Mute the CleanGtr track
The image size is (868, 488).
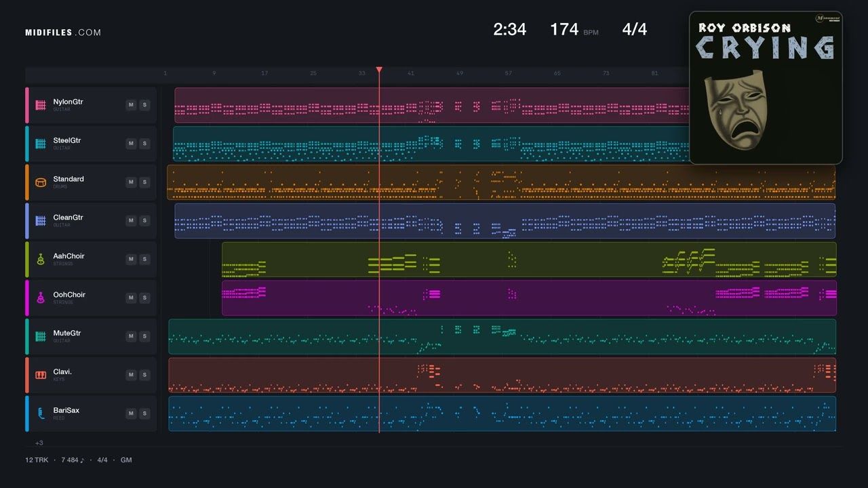click(131, 221)
